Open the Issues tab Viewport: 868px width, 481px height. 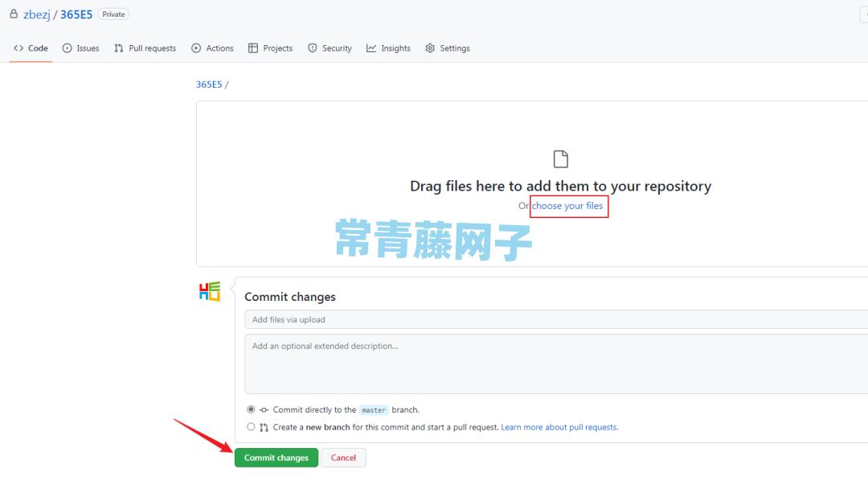click(81, 48)
